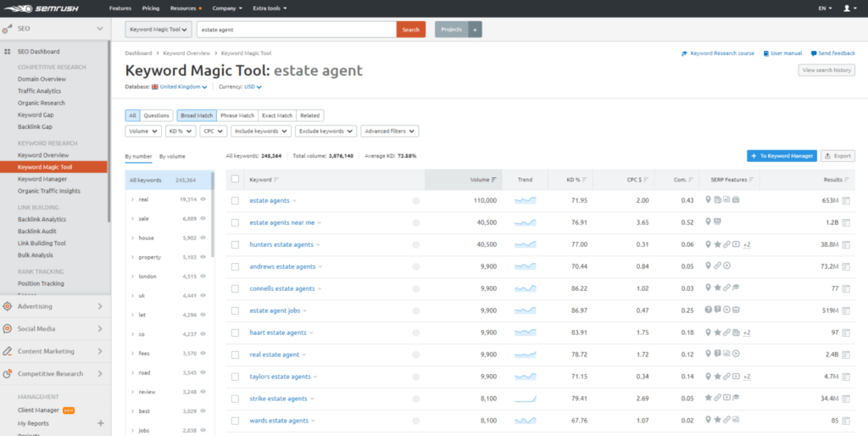This screenshot has height=436, width=868.
Task: Open the KD % filter dropdown
Action: (x=181, y=131)
